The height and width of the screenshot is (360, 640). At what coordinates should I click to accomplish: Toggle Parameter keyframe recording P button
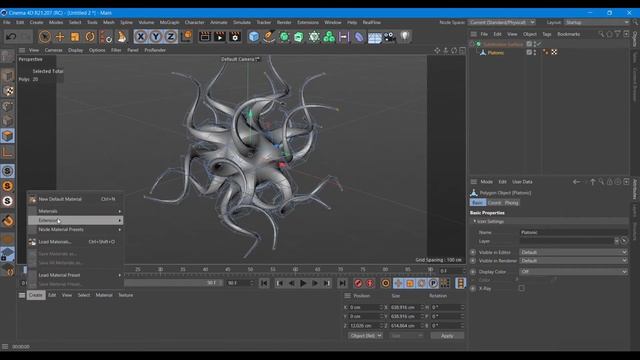433,283
